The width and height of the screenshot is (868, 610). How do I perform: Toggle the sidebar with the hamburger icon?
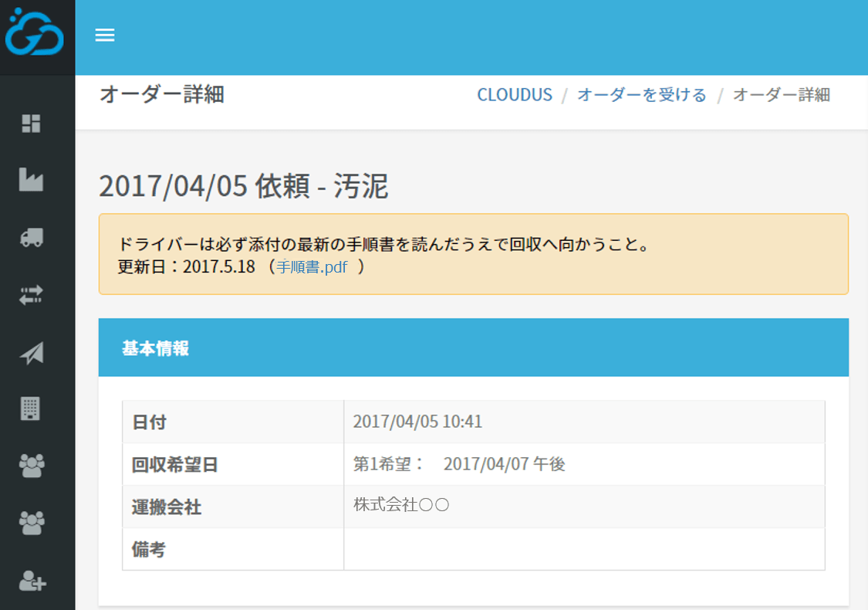(x=105, y=35)
